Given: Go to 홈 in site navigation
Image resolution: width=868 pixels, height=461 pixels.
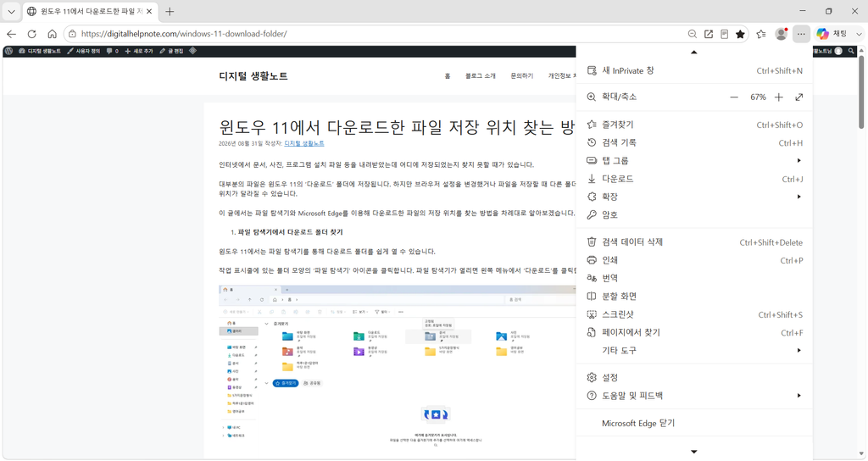Looking at the screenshot, I should (x=448, y=75).
